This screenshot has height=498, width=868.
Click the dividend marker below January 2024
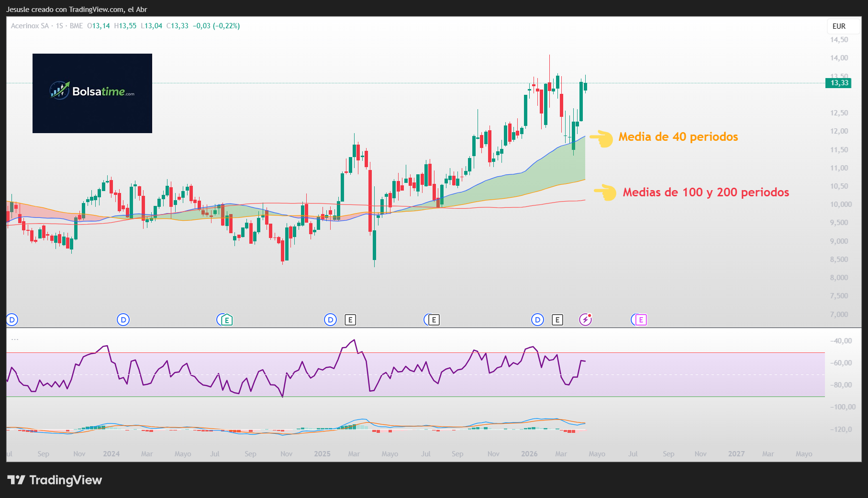[x=123, y=320]
